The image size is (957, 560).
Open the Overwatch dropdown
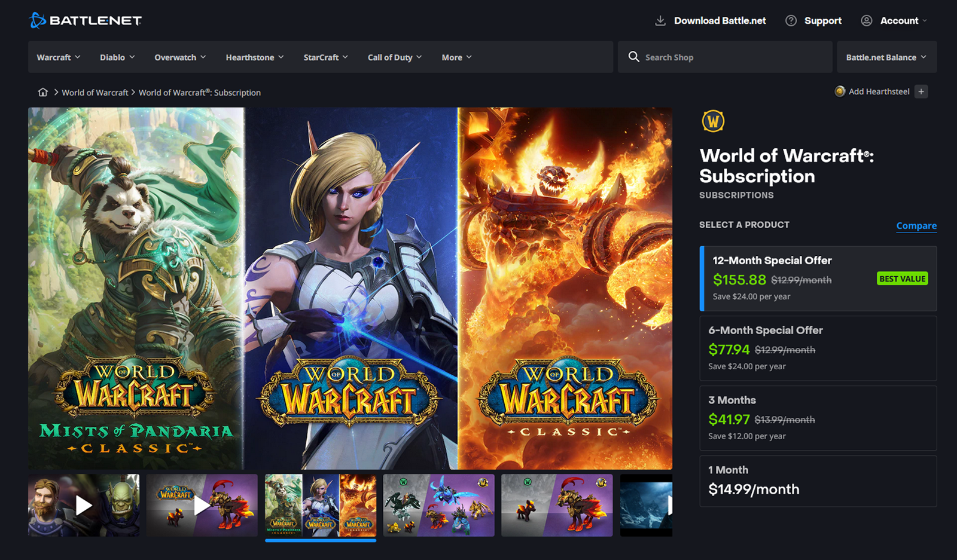[180, 57]
